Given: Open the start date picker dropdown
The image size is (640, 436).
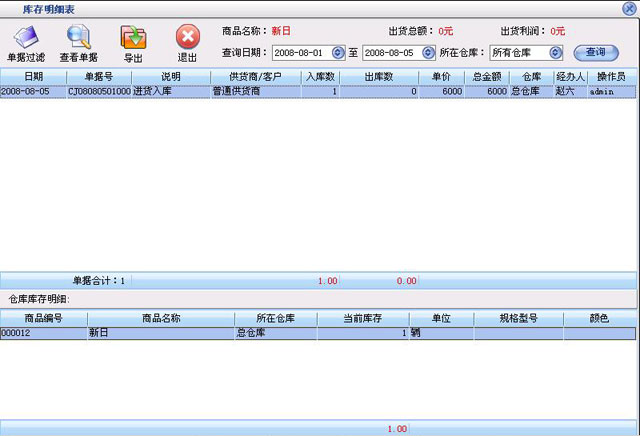Looking at the screenshot, I should tap(337, 52).
